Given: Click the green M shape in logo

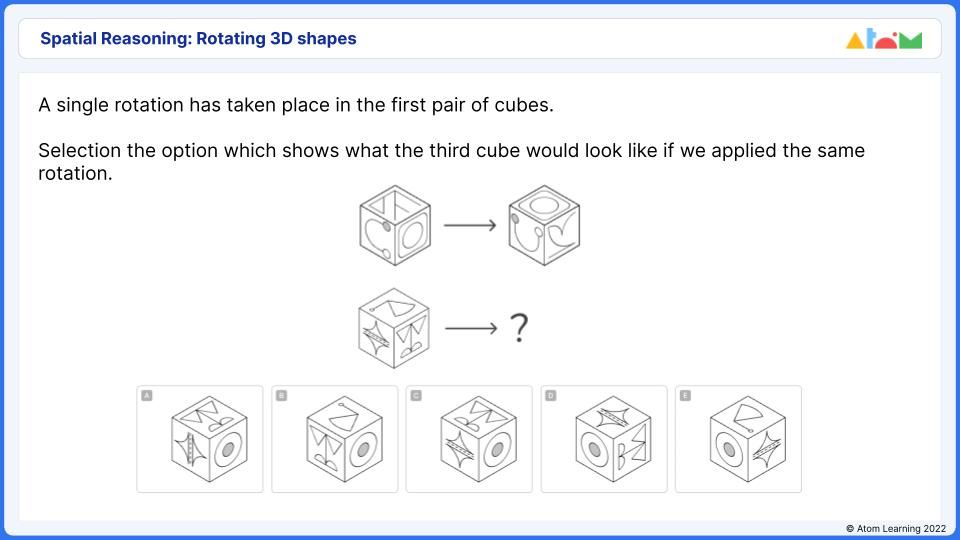Looking at the screenshot, I should [911, 41].
